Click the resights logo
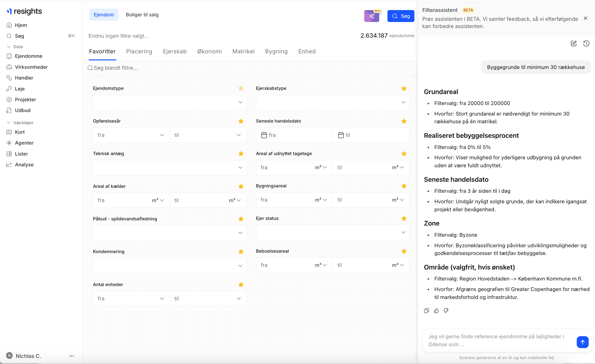 (x=24, y=11)
